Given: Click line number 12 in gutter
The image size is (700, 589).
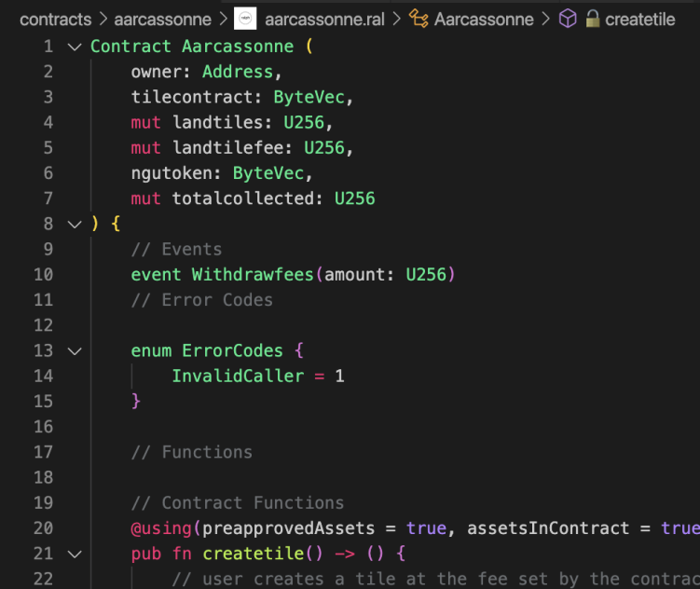Looking at the screenshot, I should (43, 325).
